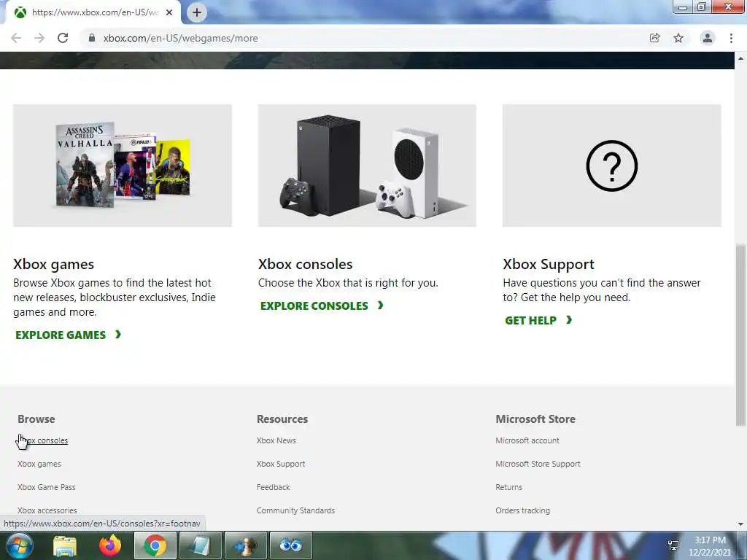
Task: Open the Returns footer link
Action: [x=508, y=487]
